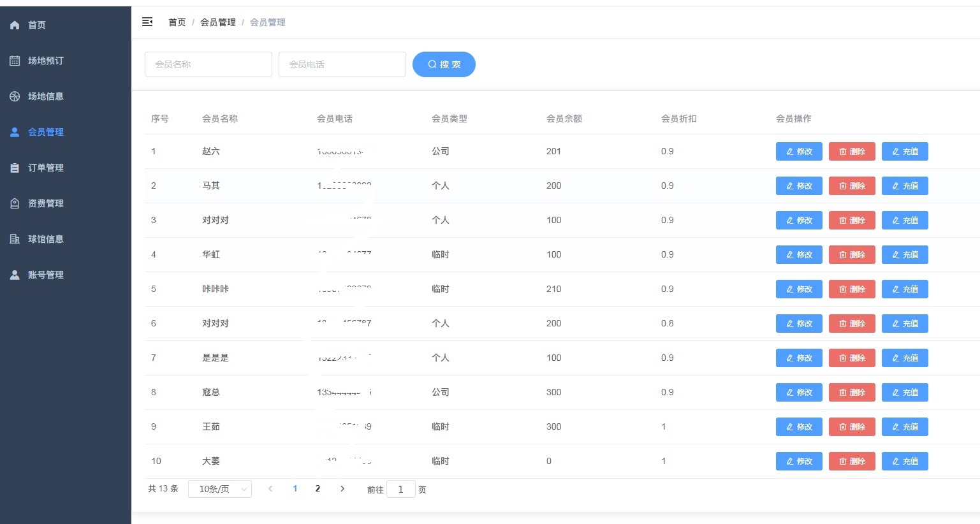The image size is (980, 524).
Task: Click the home icon beside 首页
Action: [15, 25]
